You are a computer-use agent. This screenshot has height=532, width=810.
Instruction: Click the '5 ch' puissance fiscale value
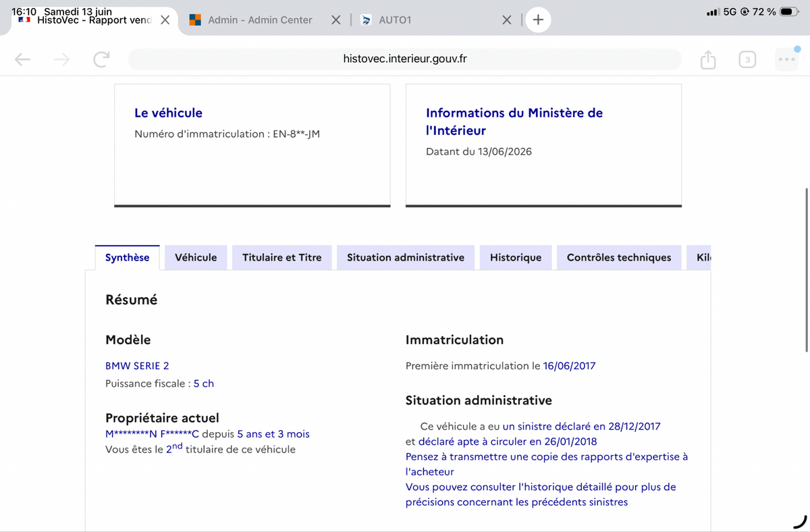click(x=204, y=383)
